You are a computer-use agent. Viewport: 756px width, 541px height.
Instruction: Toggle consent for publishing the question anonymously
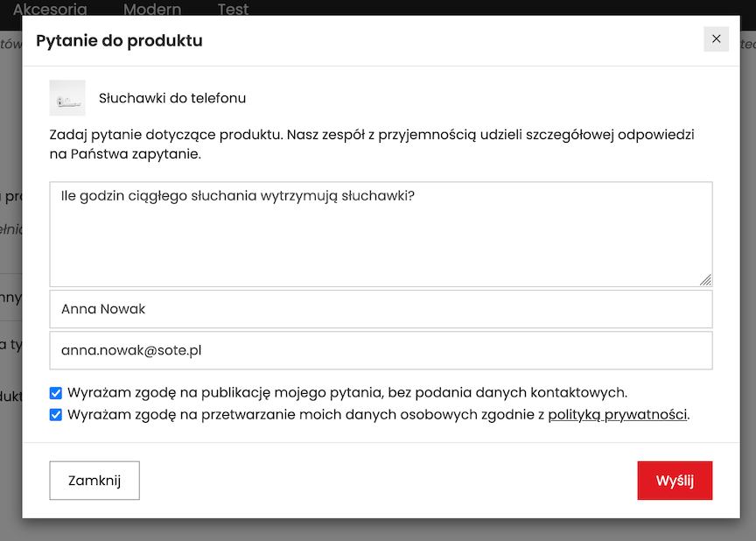(56, 392)
